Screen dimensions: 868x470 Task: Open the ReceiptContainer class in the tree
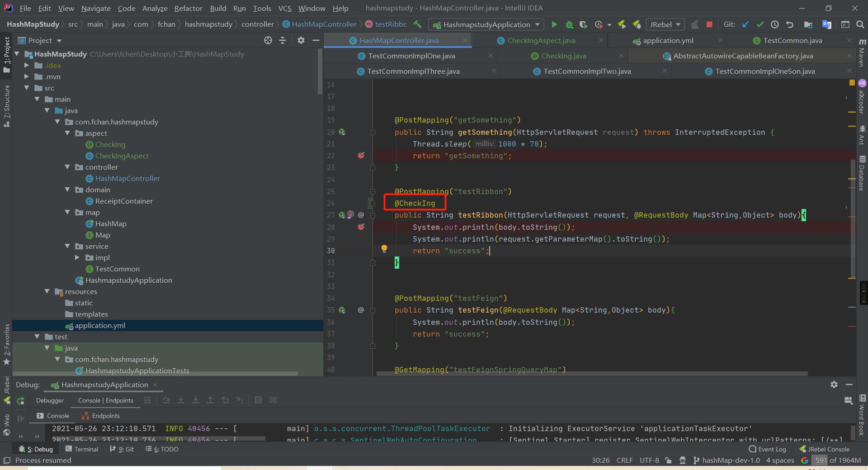124,201
